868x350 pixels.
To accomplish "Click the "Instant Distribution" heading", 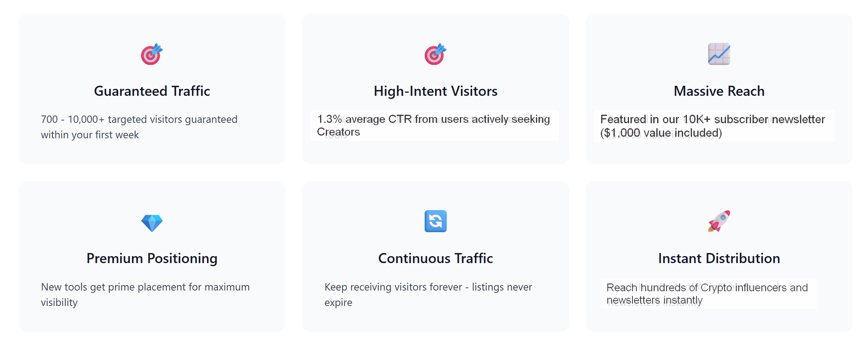I will pyautogui.click(x=719, y=258).
